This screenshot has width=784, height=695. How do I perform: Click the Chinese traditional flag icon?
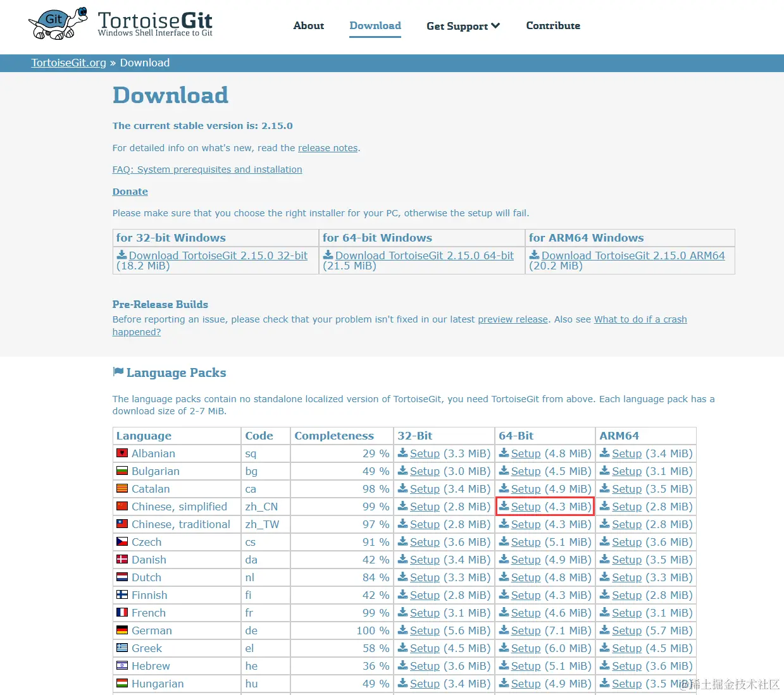click(x=122, y=524)
